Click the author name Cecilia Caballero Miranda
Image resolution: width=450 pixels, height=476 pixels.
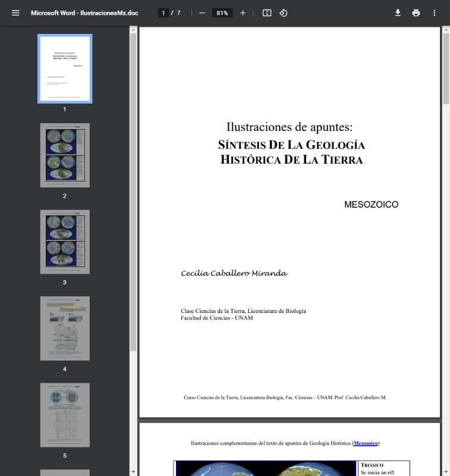[x=234, y=273]
